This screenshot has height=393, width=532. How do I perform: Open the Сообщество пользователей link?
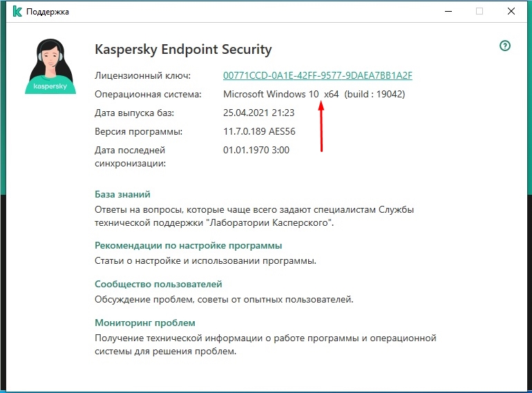(158, 284)
